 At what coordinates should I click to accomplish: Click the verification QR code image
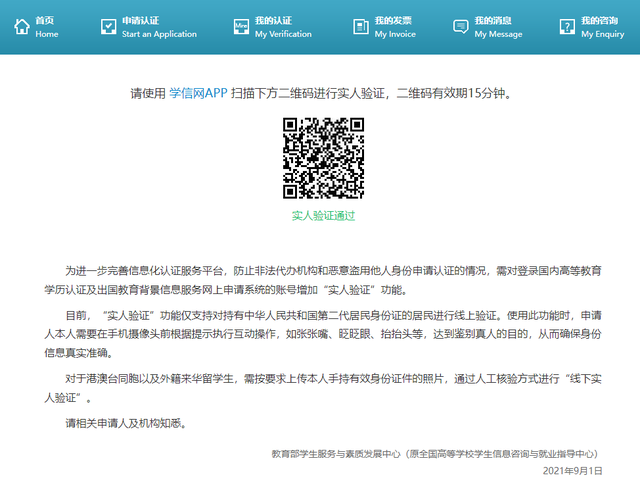click(323, 158)
